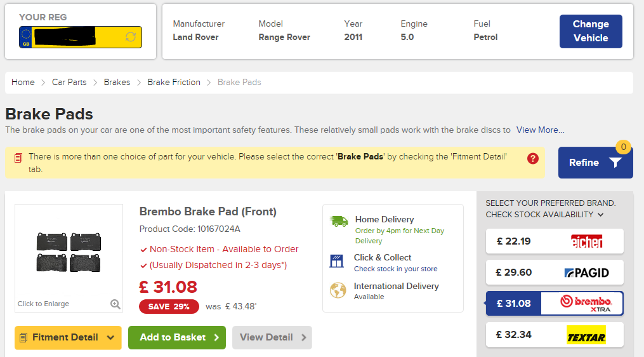Viewport: 644px width, 357px height.
Task: Go to Car Parts in the breadcrumb
Action: [69, 82]
